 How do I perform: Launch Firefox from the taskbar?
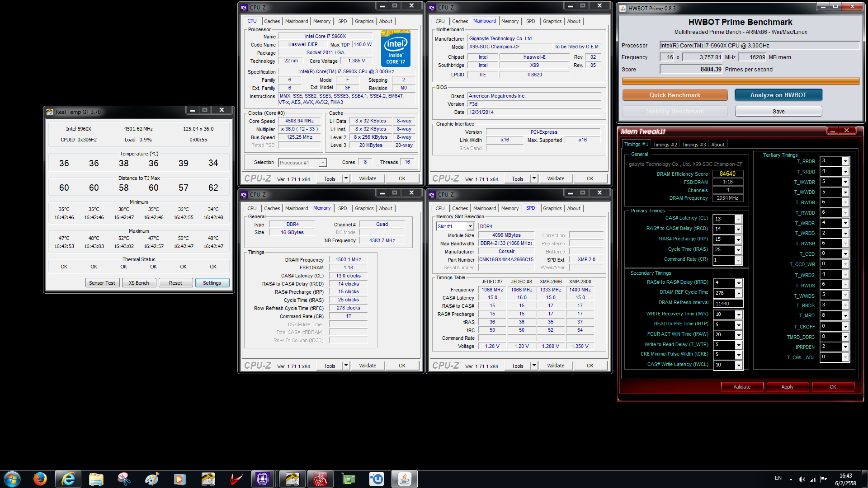click(x=40, y=479)
